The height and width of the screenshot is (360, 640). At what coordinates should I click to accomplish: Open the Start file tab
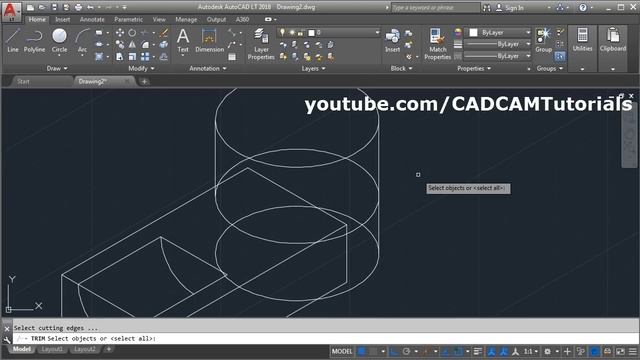coord(23,81)
